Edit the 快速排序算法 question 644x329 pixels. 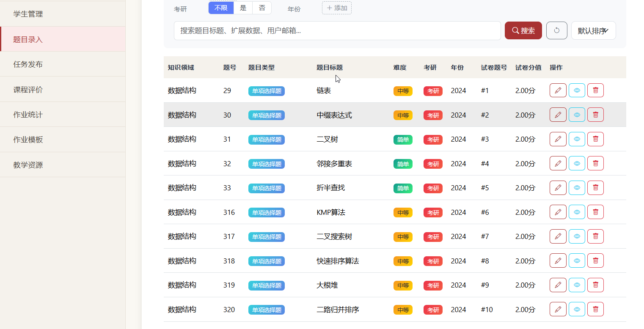pyautogui.click(x=558, y=260)
